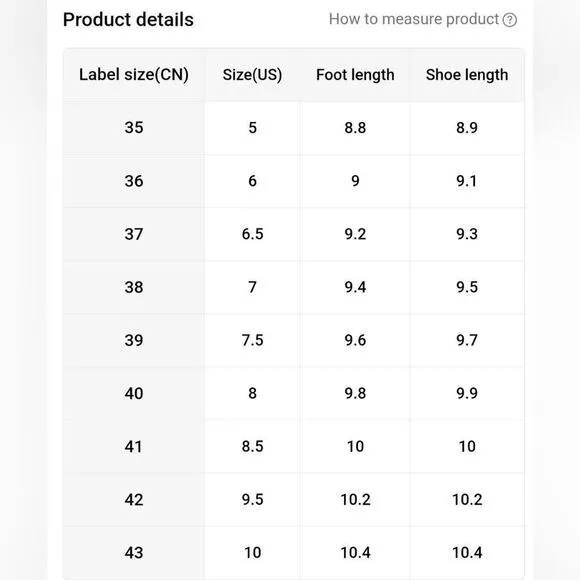This screenshot has height=580, width=580.
Task: Choose the label size 38 cell
Action: (134, 287)
